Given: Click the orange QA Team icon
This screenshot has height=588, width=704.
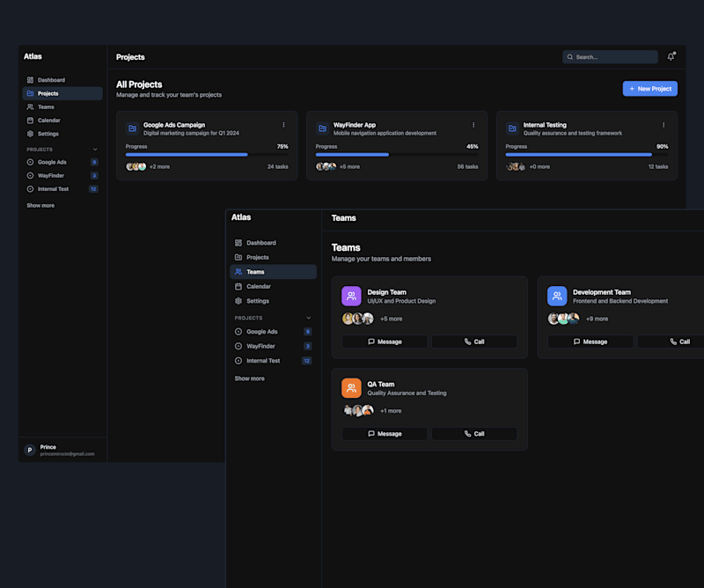Looking at the screenshot, I should (351, 387).
